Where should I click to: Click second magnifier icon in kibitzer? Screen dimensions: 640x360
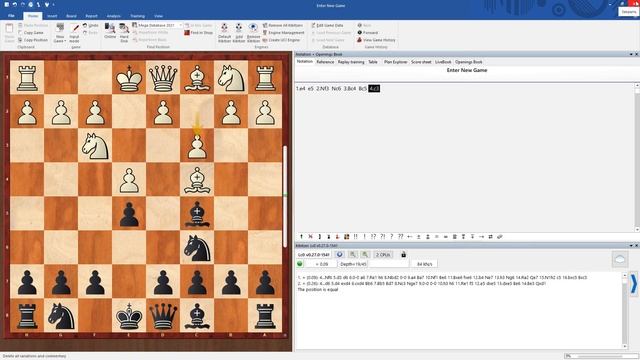pyautogui.click(x=365, y=255)
